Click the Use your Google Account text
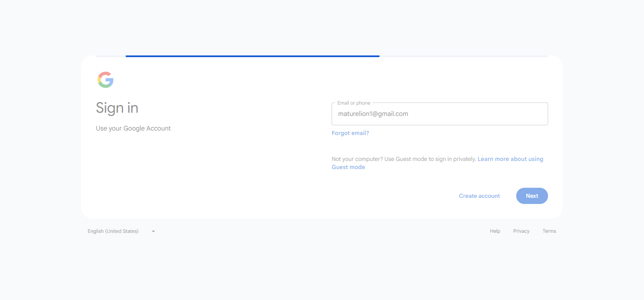Image resolution: width=644 pixels, height=300 pixels. point(133,129)
